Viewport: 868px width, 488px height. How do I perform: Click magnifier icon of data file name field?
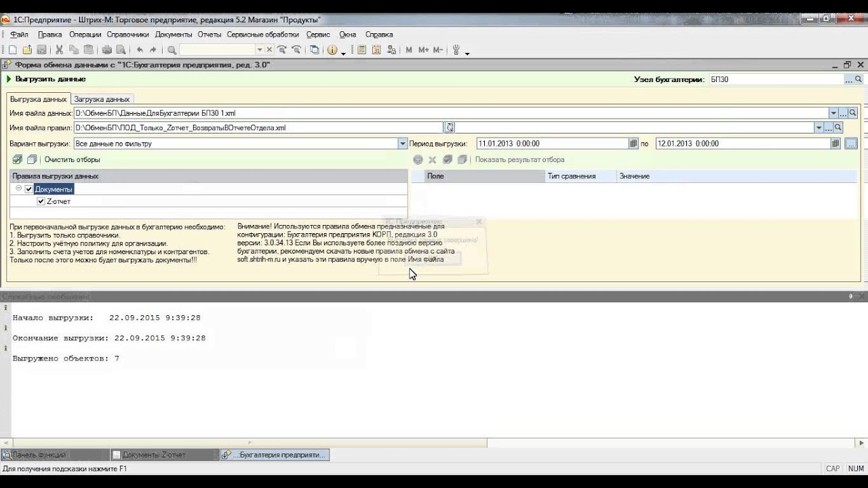point(854,113)
